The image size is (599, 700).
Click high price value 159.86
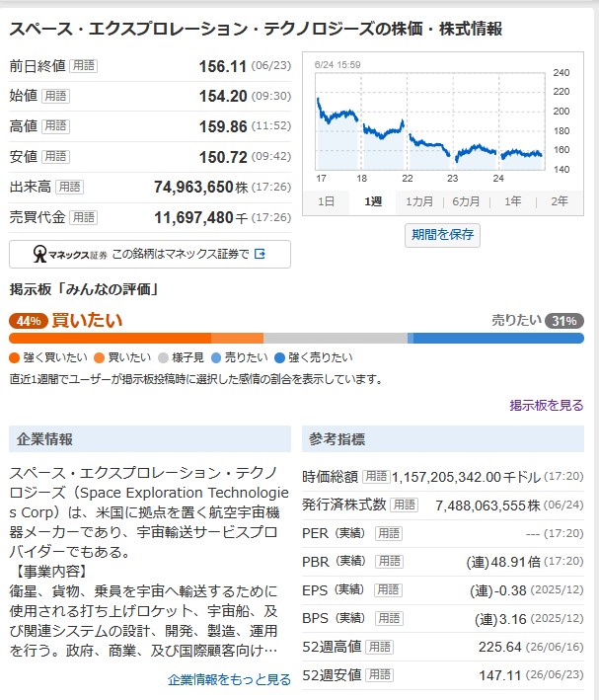[223, 126]
